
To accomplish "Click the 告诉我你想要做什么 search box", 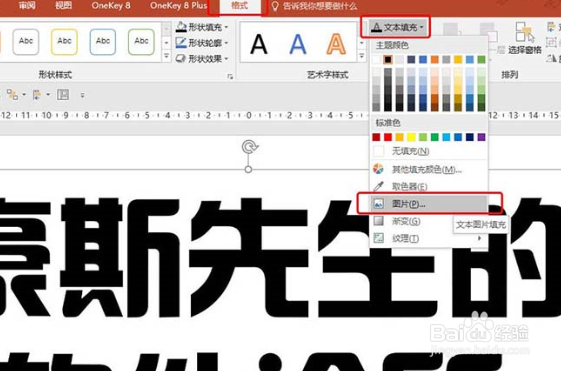I will 319,6.
